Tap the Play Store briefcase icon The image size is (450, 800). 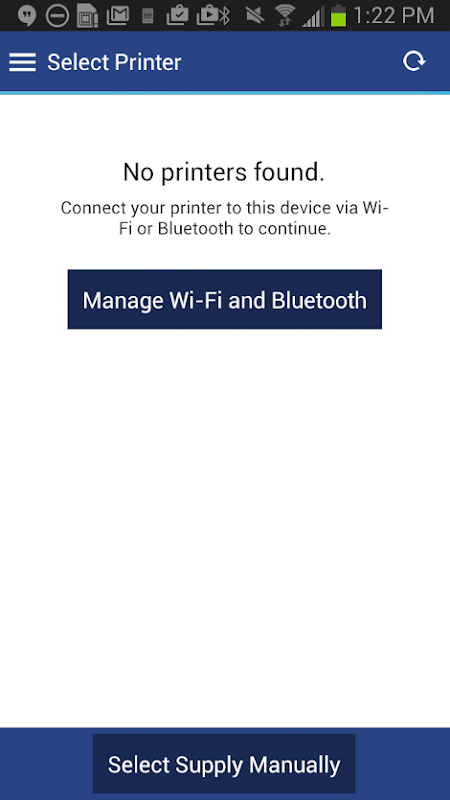[x=207, y=16]
